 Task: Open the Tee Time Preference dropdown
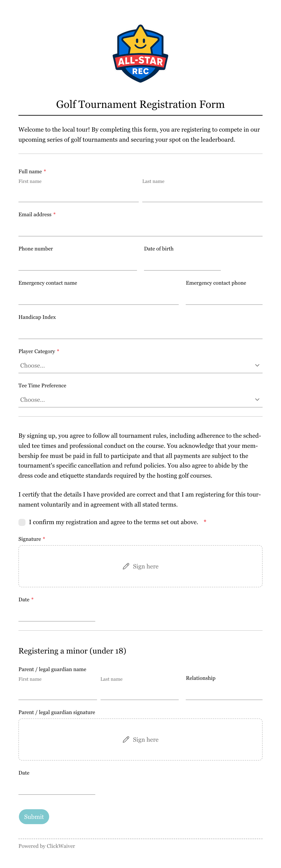point(140,400)
